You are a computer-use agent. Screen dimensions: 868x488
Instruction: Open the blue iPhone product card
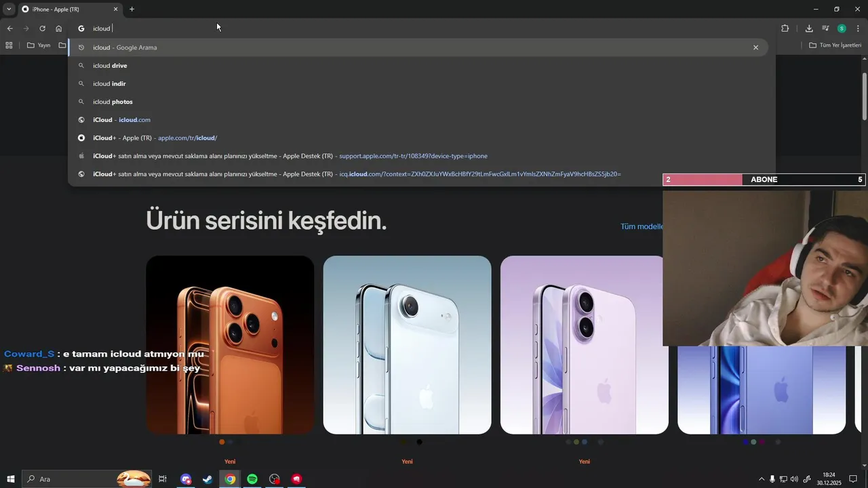(762, 390)
